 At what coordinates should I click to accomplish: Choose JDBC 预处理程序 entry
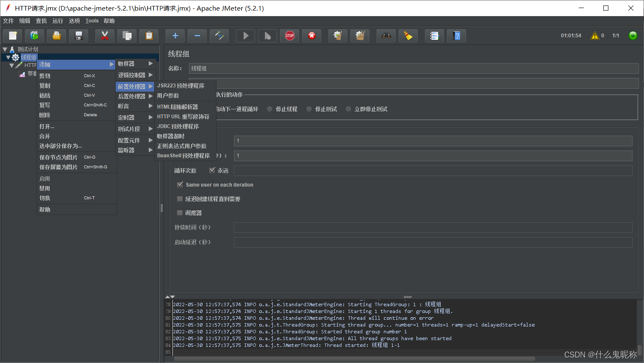pyautogui.click(x=186, y=126)
